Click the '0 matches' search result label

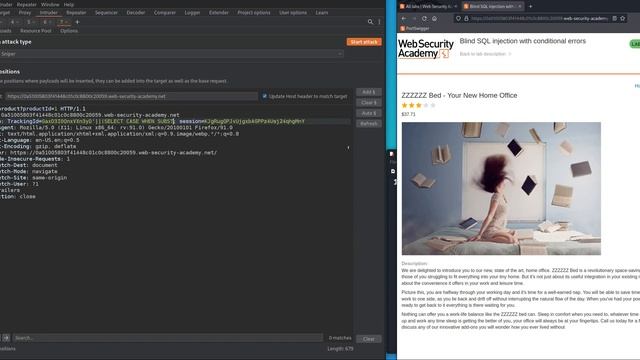[x=340, y=338]
